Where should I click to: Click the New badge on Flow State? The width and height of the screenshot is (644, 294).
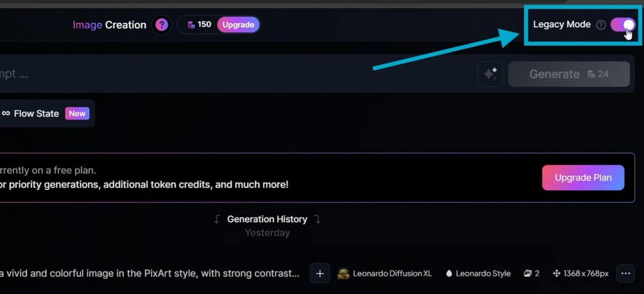coord(77,114)
